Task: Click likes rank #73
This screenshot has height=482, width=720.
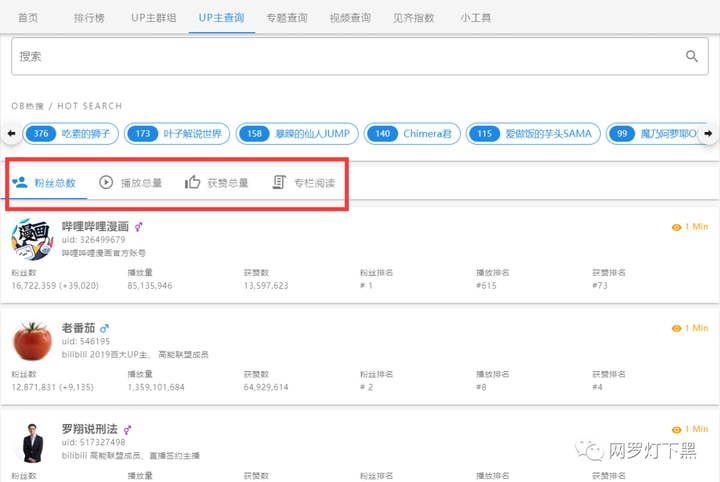Action: click(600, 286)
